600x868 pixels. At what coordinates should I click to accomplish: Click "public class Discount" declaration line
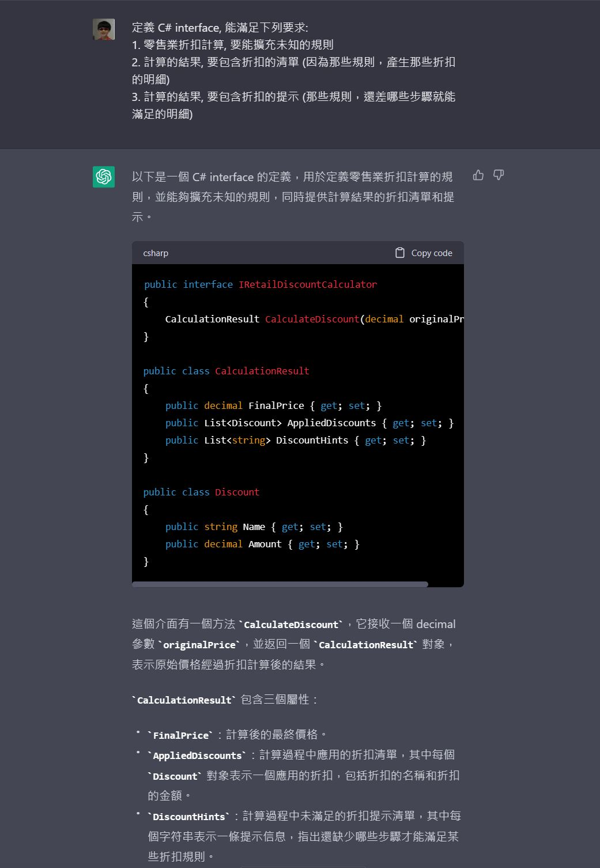pyautogui.click(x=201, y=492)
